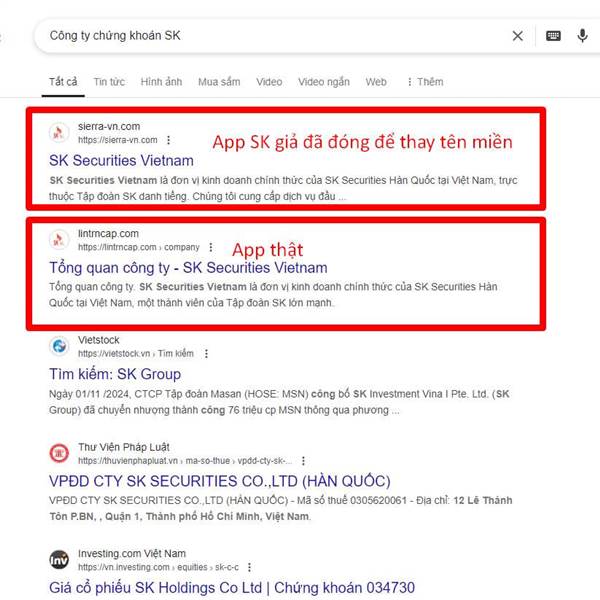Screen dimensions: 600x600
Task: Start voice search with microphone icon
Action: pyautogui.click(x=582, y=36)
